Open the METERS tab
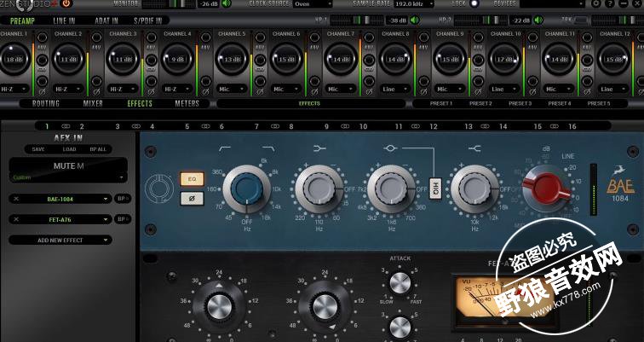 point(187,103)
